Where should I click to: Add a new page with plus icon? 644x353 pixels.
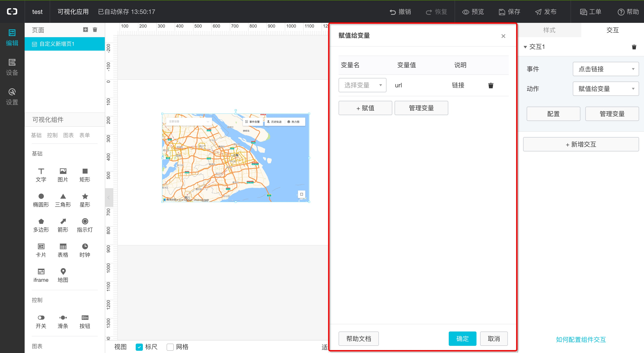pyautogui.click(x=86, y=30)
